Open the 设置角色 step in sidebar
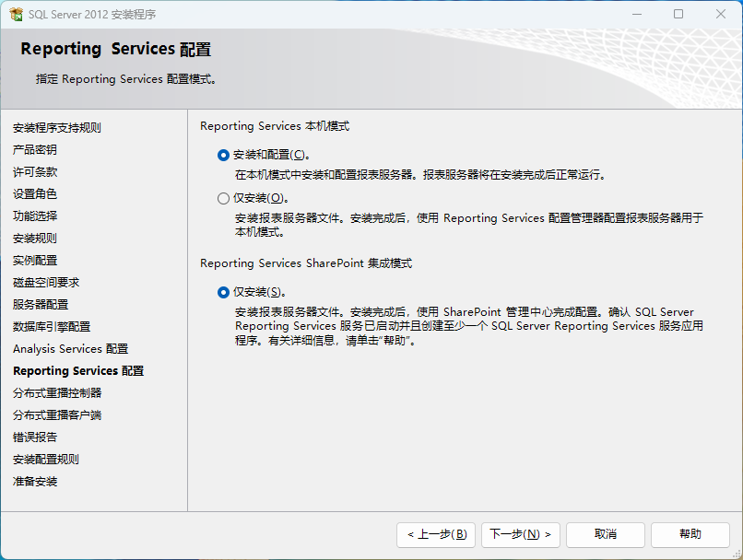Viewport: 743px width, 560px height. tap(35, 194)
